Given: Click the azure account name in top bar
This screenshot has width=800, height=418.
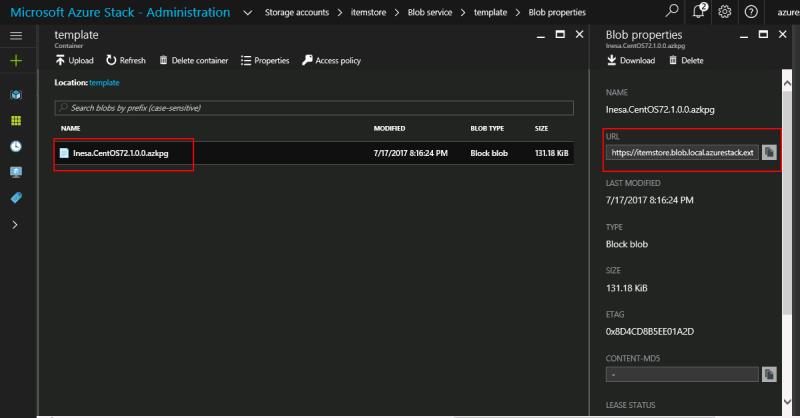Looking at the screenshot, I should [788, 12].
